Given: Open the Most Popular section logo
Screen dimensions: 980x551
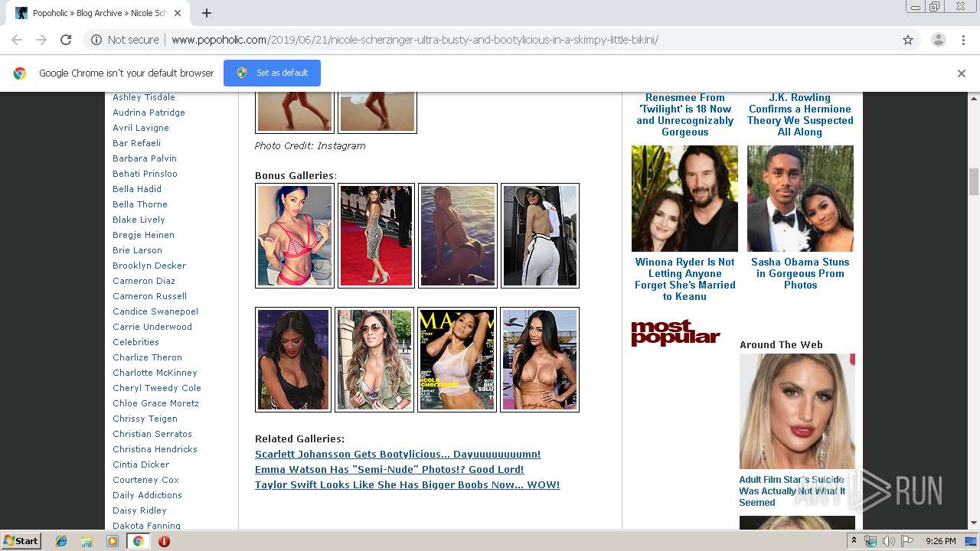Looking at the screenshot, I should coord(675,333).
